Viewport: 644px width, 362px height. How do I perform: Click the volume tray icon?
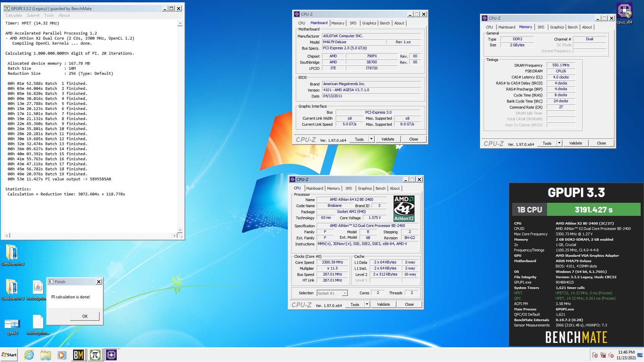coord(611,355)
